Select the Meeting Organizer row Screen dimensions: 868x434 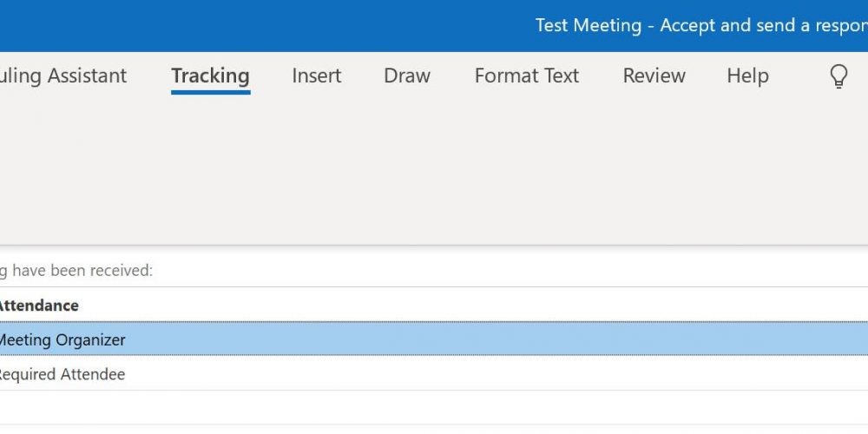pos(434,339)
